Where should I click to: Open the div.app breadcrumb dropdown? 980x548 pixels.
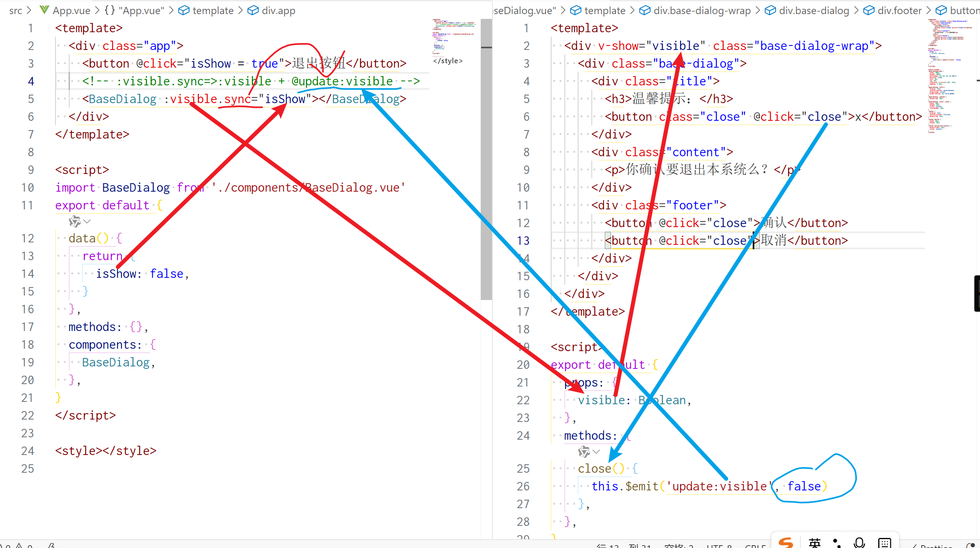[x=278, y=10]
